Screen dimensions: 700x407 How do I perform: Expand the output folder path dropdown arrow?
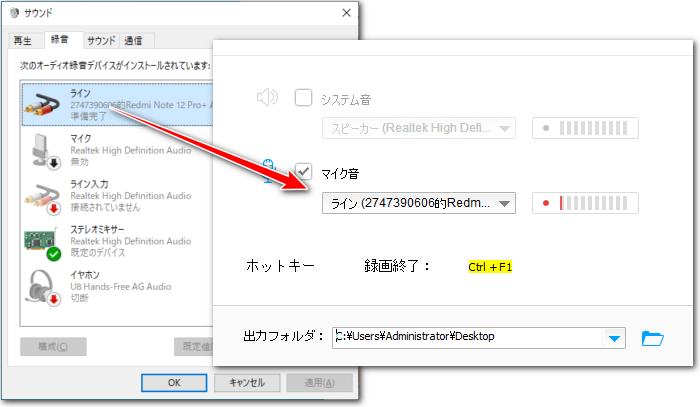click(x=614, y=338)
